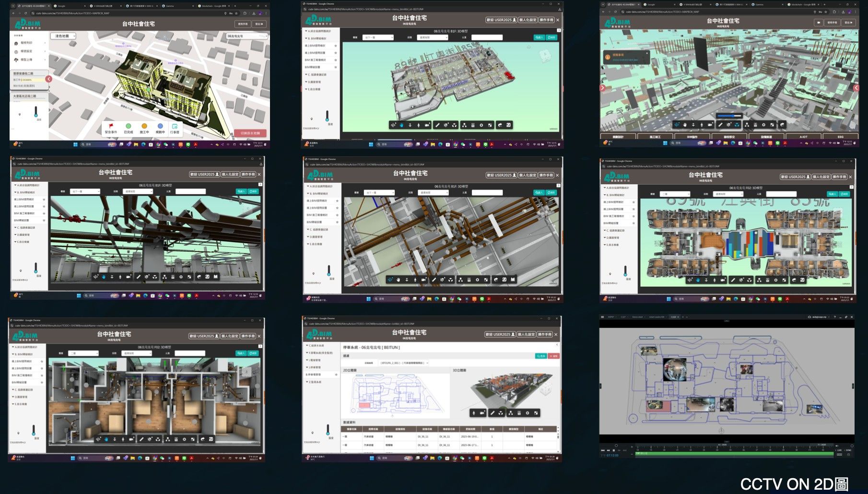
Task: Click the green search button in parking window
Action: pos(541,356)
